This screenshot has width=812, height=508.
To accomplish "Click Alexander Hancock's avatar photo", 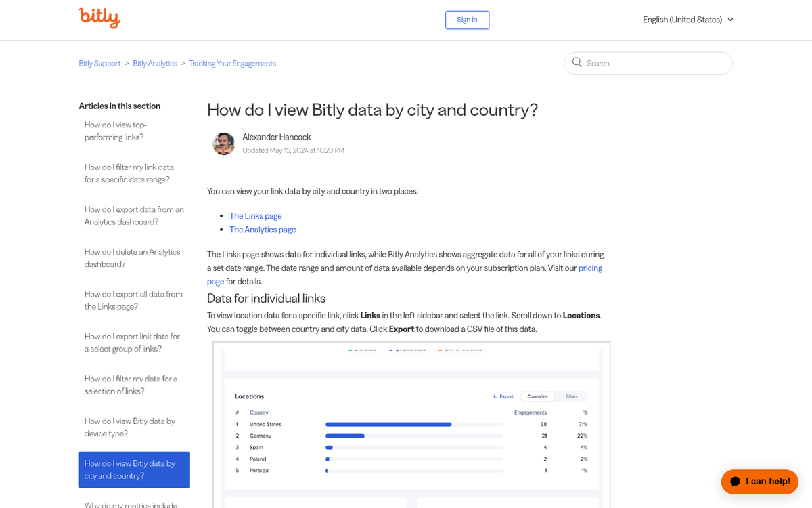I will click(x=223, y=144).
